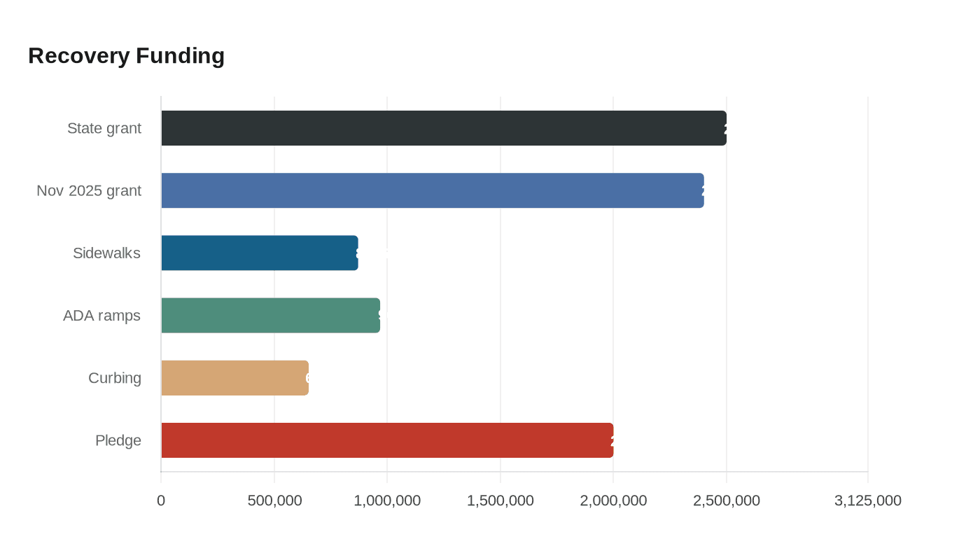Click the 3,125,000 axis maximum label
This screenshot has width=980, height=560.
click(x=868, y=500)
